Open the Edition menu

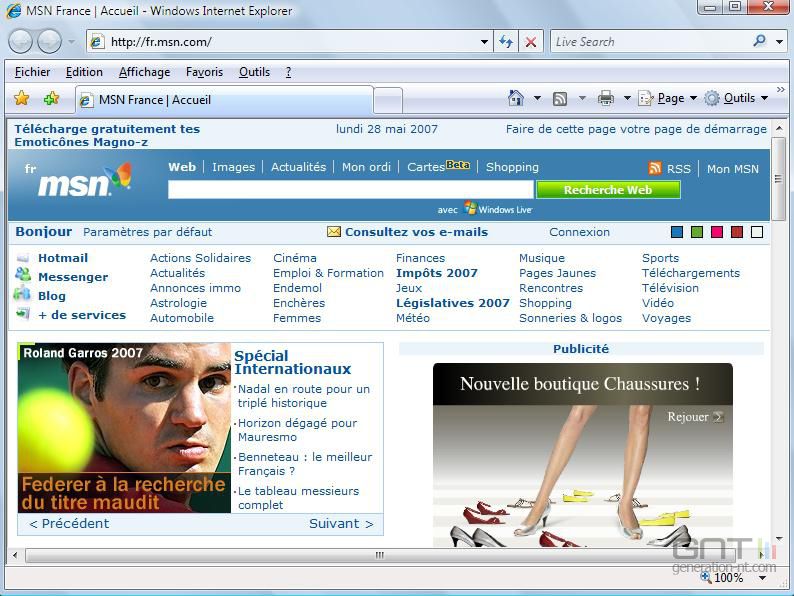coord(84,72)
